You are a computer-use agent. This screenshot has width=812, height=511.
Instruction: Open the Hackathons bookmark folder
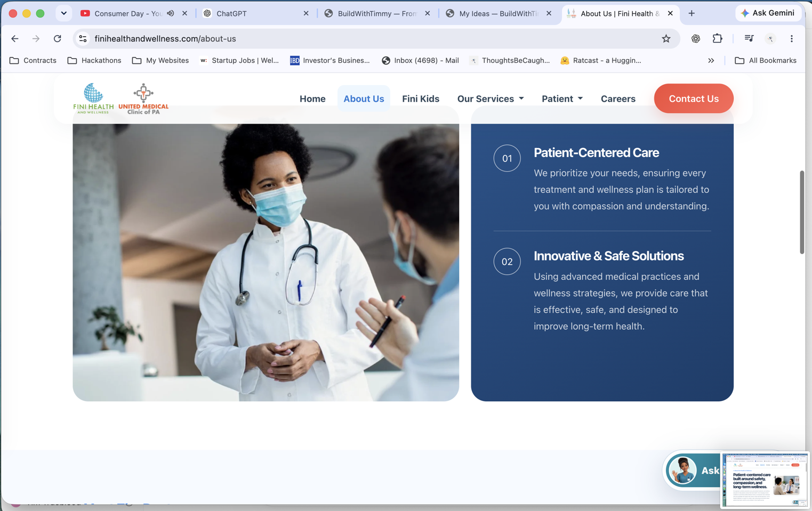pyautogui.click(x=94, y=60)
